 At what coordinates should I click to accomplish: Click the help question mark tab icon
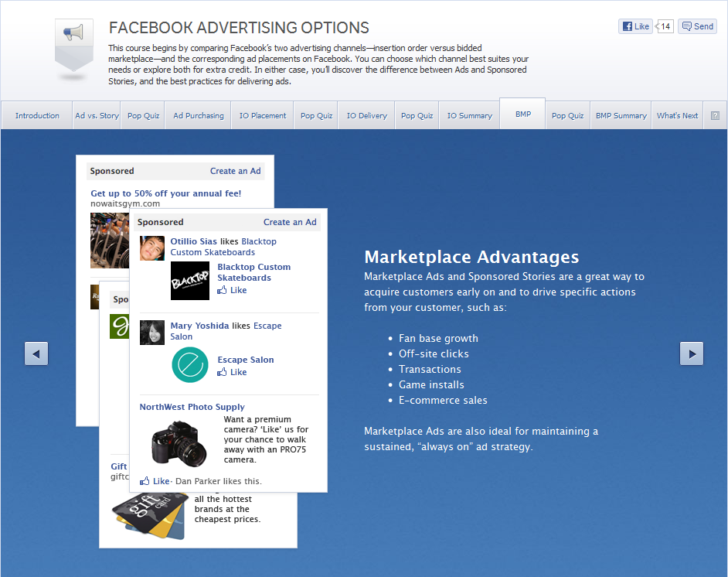715,116
